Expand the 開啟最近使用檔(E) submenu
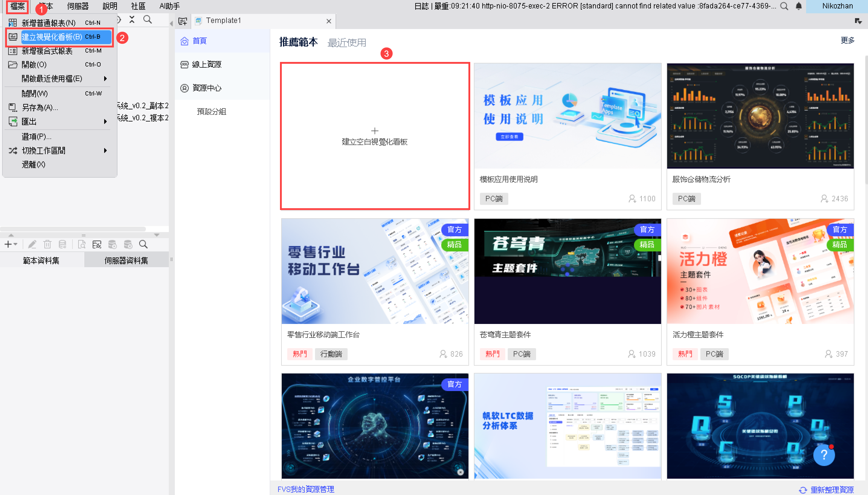Viewport: 868px width, 495px height. coord(60,79)
